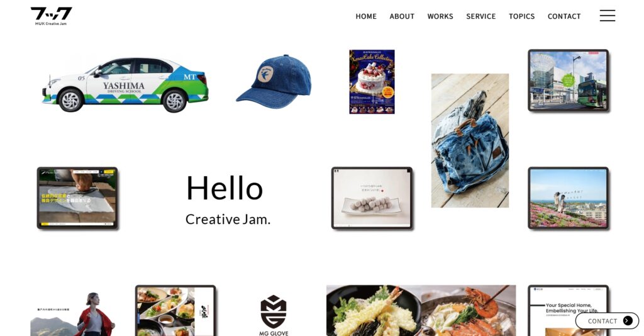Go to HOME in the navigation

coord(366,16)
